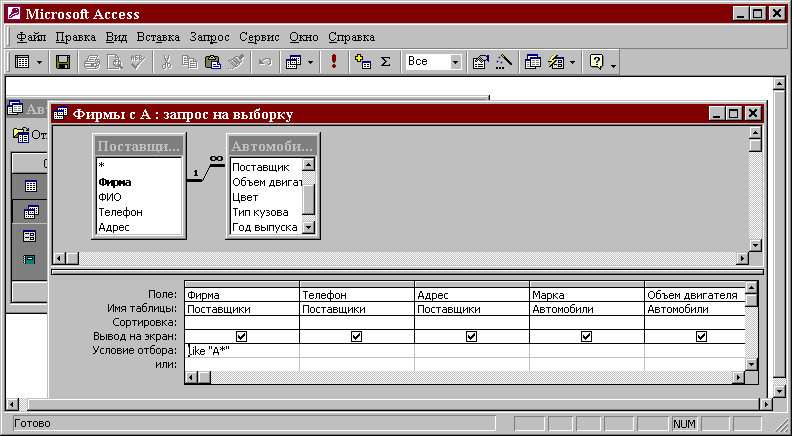Expand the New Object dropdown arrow
Image resolution: width=792 pixels, height=436 pixels.
572,63
